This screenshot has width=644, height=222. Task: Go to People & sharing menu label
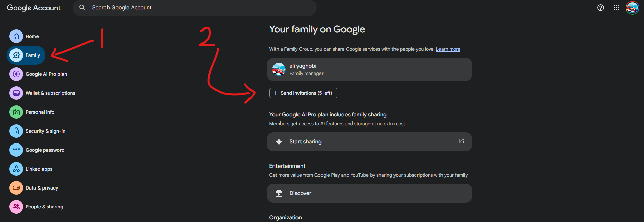[44, 207]
